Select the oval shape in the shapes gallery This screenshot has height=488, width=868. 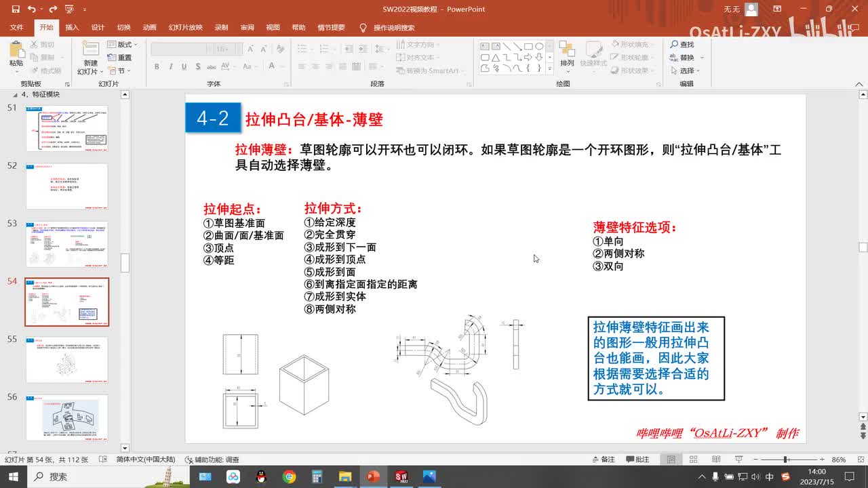click(539, 46)
